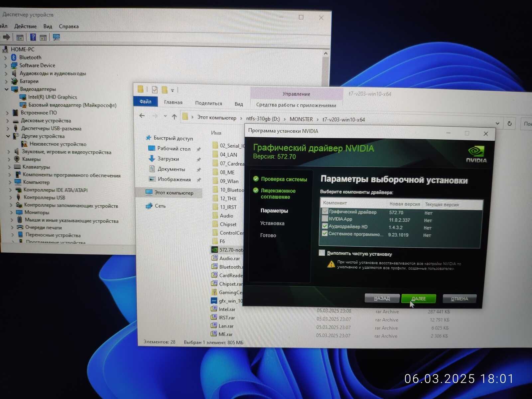The width and height of the screenshot is (532, 399).
Task: Collapse the Other devices category
Action: click(x=8, y=136)
